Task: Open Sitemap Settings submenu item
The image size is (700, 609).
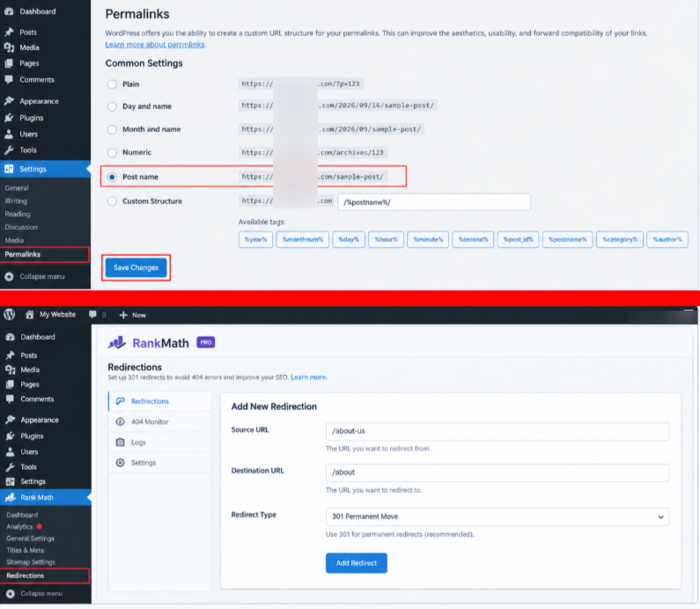Action: [31, 562]
